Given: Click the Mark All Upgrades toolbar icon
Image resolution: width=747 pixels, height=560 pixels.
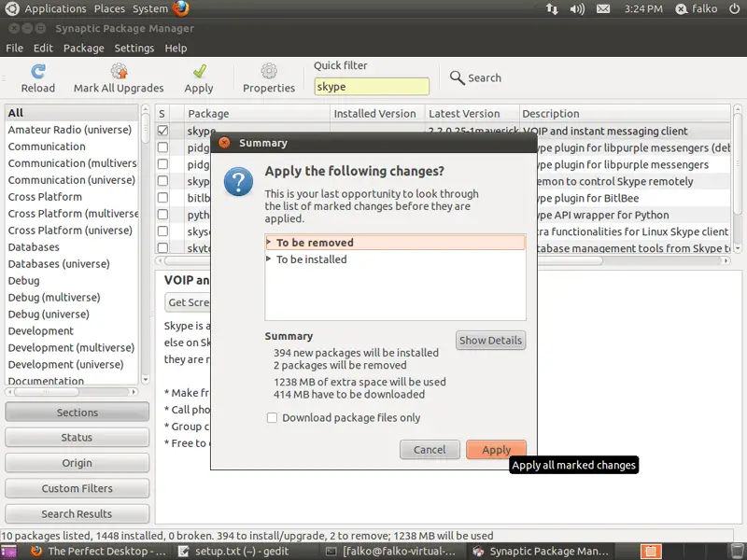Looking at the screenshot, I should [x=120, y=72].
